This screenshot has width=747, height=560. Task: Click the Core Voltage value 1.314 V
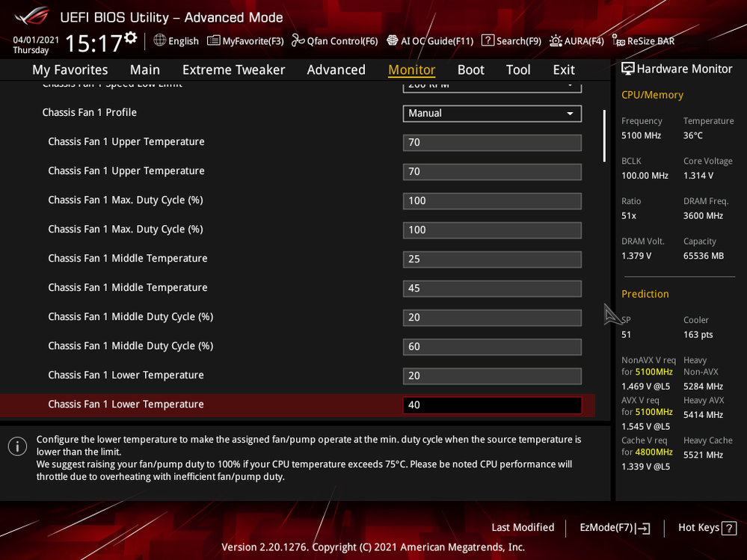(698, 175)
